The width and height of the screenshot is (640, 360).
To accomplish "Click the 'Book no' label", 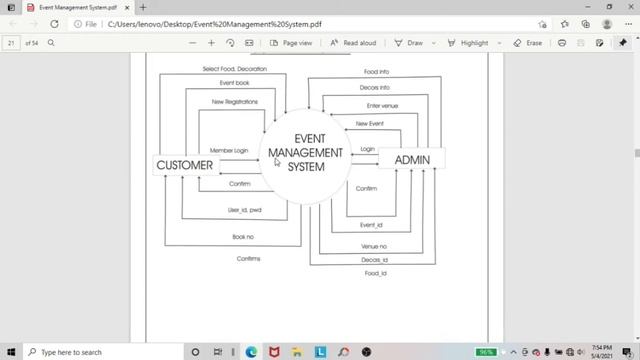I will pyautogui.click(x=243, y=237).
